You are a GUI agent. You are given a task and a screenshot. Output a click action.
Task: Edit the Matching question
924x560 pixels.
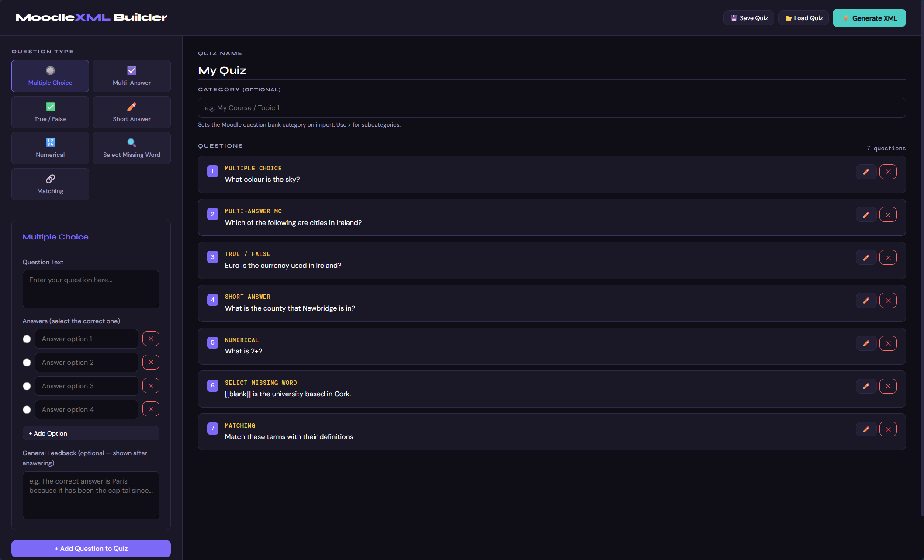click(x=866, y=429)
